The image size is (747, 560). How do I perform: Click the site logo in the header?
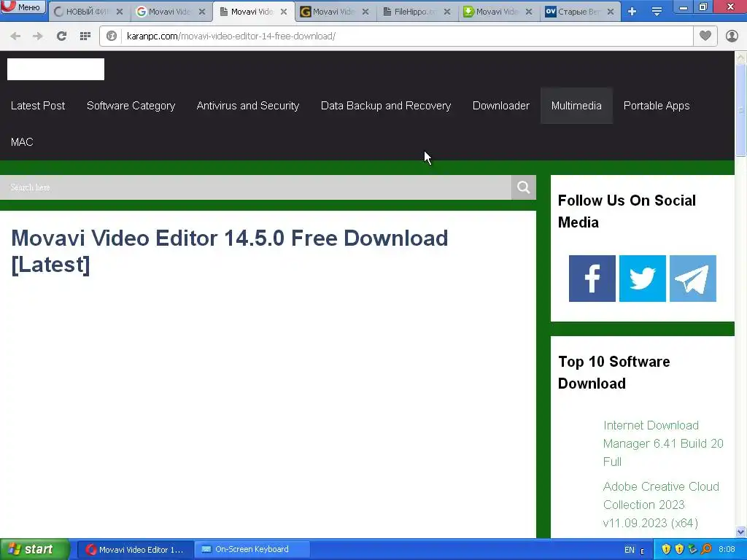click(x=55, y=69)
